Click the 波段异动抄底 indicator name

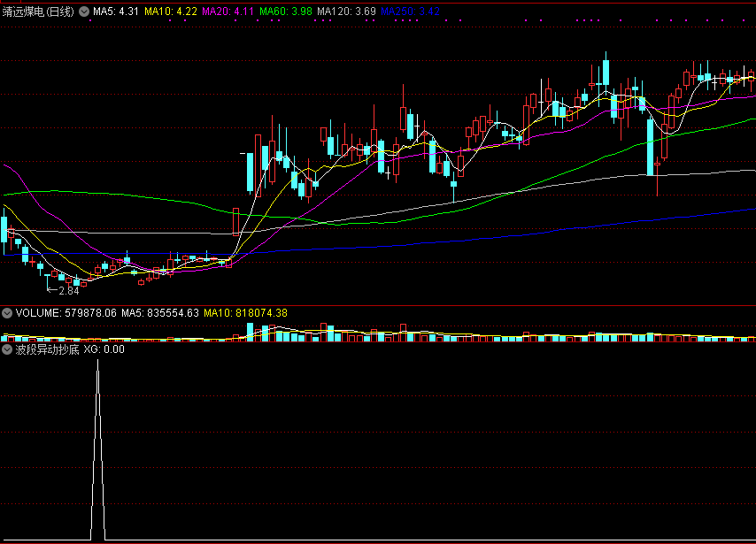click(47, 349)
